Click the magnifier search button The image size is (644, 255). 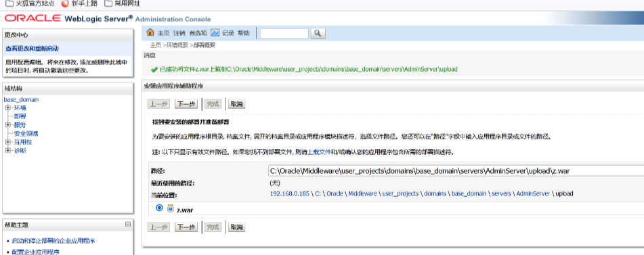[318, 33]
